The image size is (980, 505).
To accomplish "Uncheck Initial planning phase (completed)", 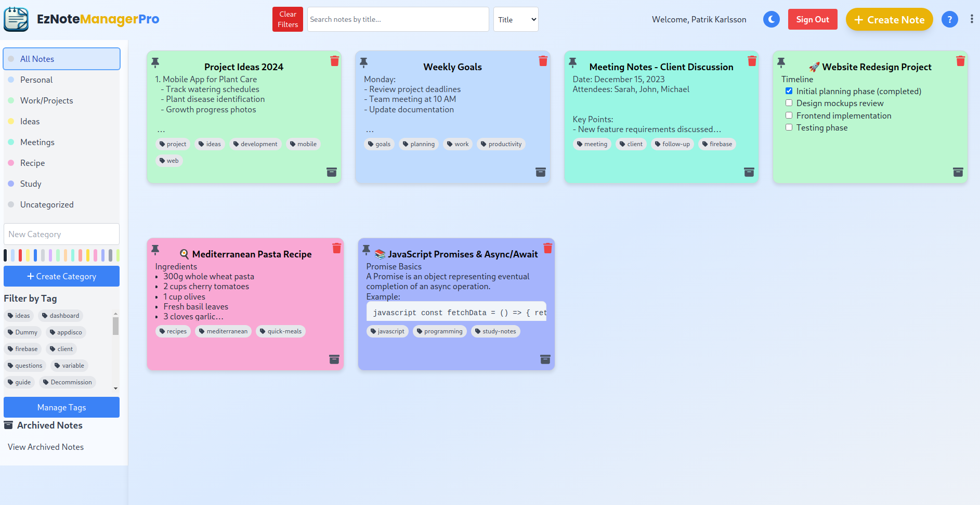I will (x=789, y=91).
